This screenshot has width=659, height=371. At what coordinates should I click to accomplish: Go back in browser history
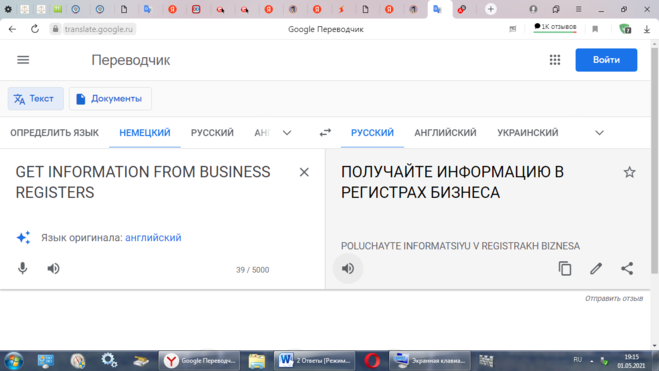12,29
